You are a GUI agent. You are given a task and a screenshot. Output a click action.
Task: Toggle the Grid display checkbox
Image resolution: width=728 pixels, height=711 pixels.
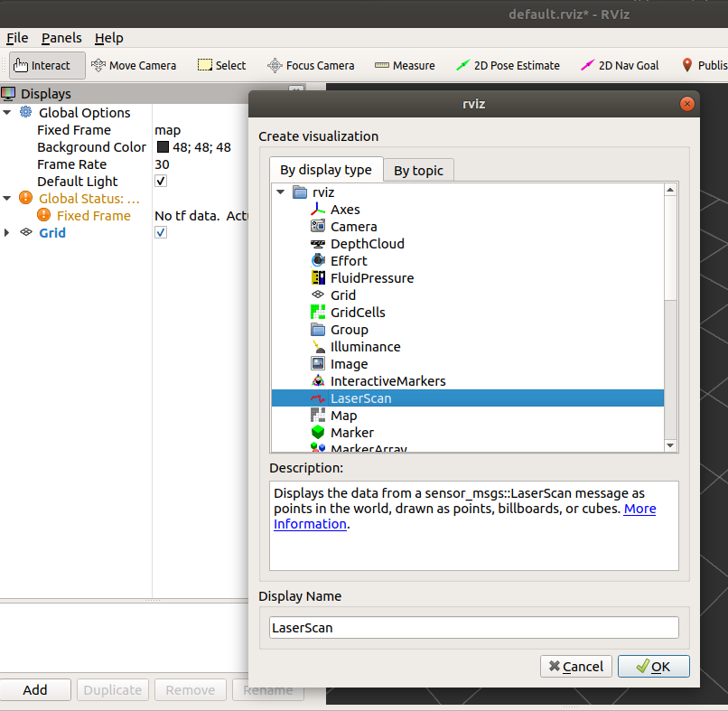tap(161, 232)
